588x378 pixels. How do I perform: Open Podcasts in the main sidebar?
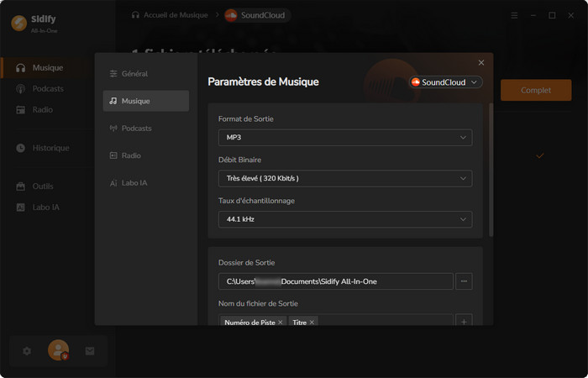39,89
